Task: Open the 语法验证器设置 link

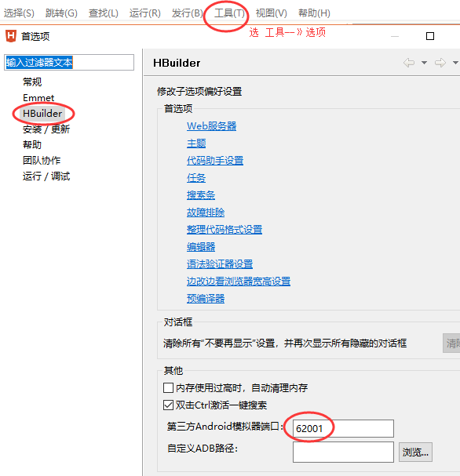Action: point(220,264)
